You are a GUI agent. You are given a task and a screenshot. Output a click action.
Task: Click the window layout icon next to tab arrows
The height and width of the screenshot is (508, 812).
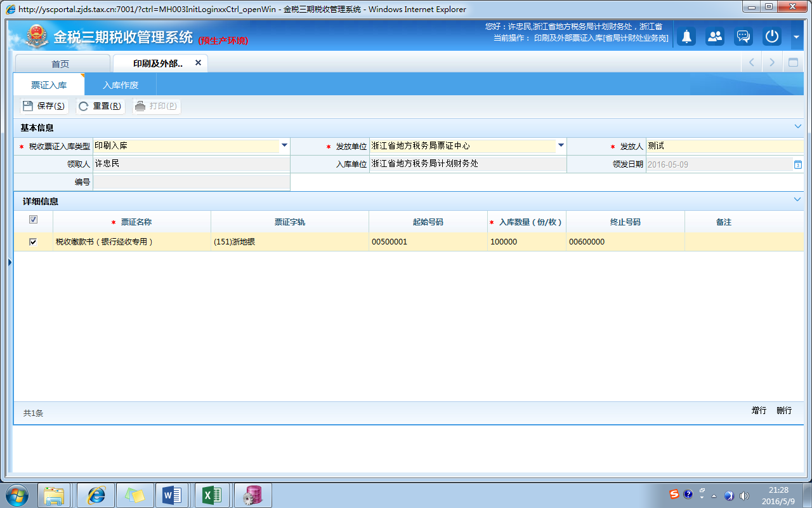(x=793, y=62)
